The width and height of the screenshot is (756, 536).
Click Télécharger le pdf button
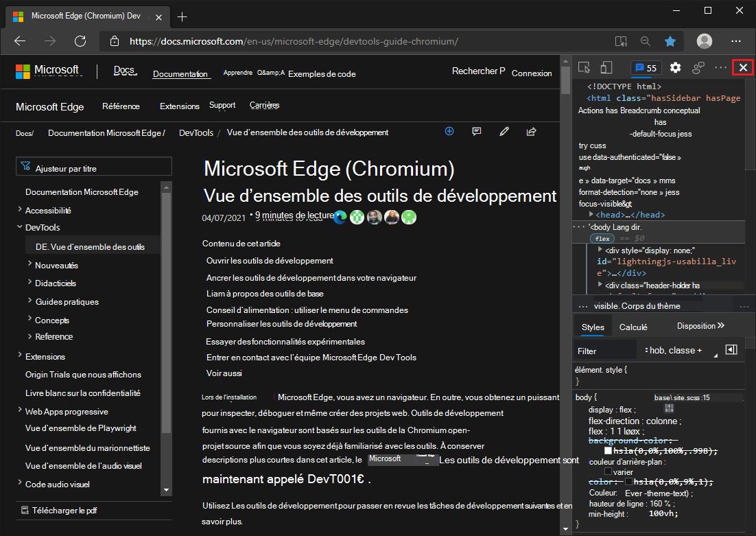(59, 511)
